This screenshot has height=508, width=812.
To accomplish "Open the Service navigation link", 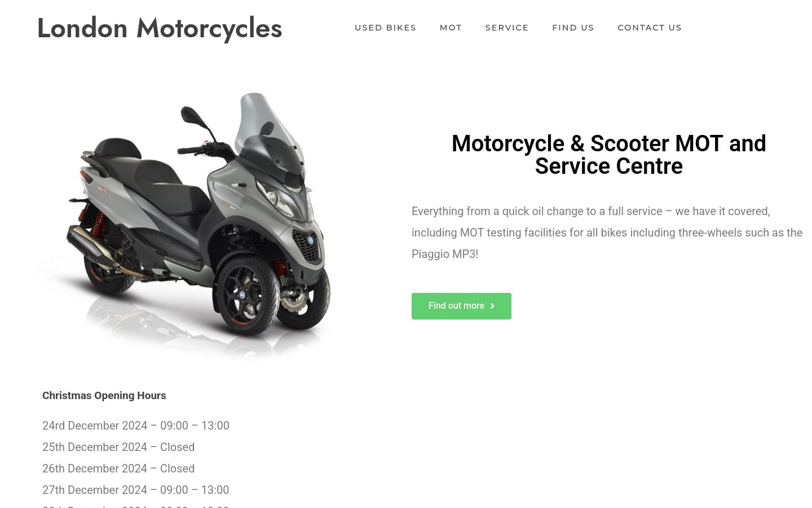I will point(507,28).
